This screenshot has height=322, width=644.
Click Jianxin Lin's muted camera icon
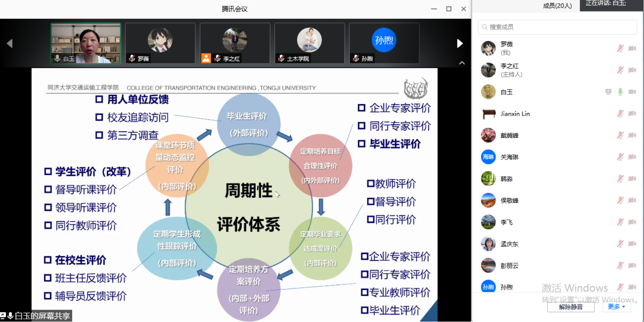[x=632, y=113]
